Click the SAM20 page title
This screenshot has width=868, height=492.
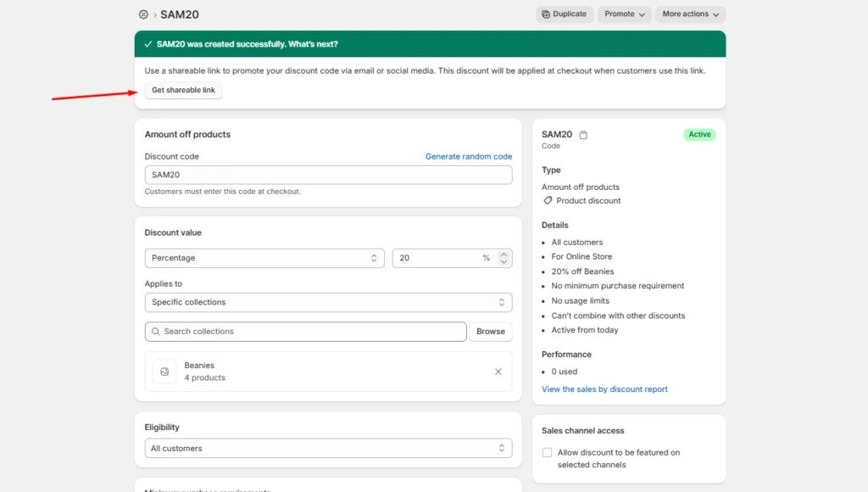(x=180, y=14)
